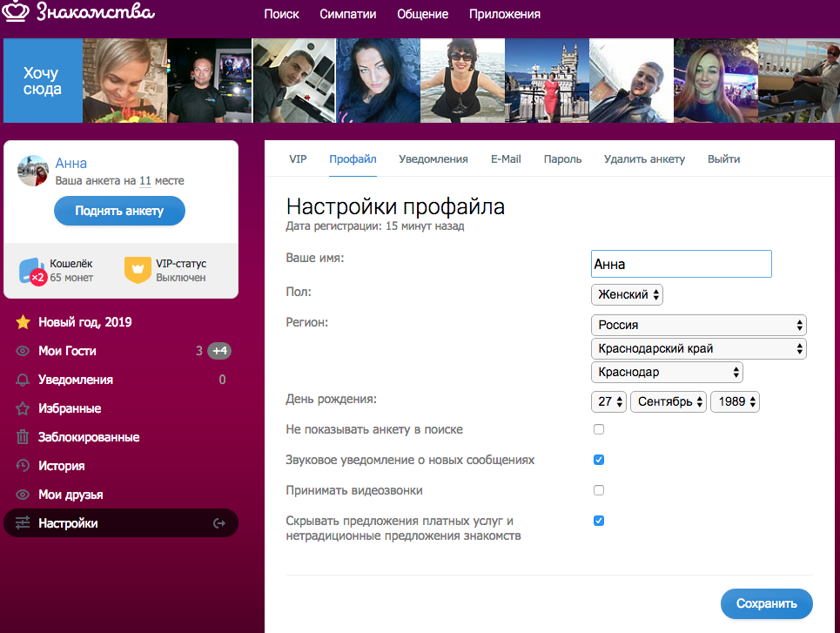840x633 pixels.
Task: Click the dark-haired woman selfie photo
Action: click(x=378, y=80)
